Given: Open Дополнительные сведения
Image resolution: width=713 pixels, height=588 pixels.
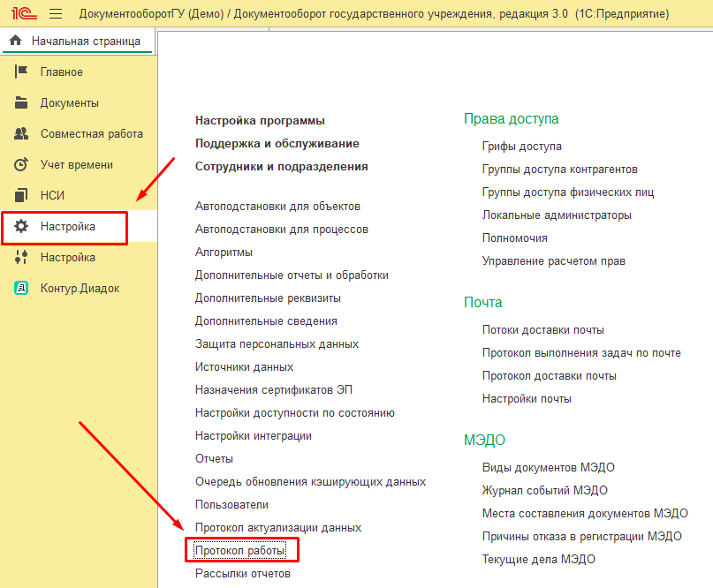Looking at the screenshot, I should (266, 321).
